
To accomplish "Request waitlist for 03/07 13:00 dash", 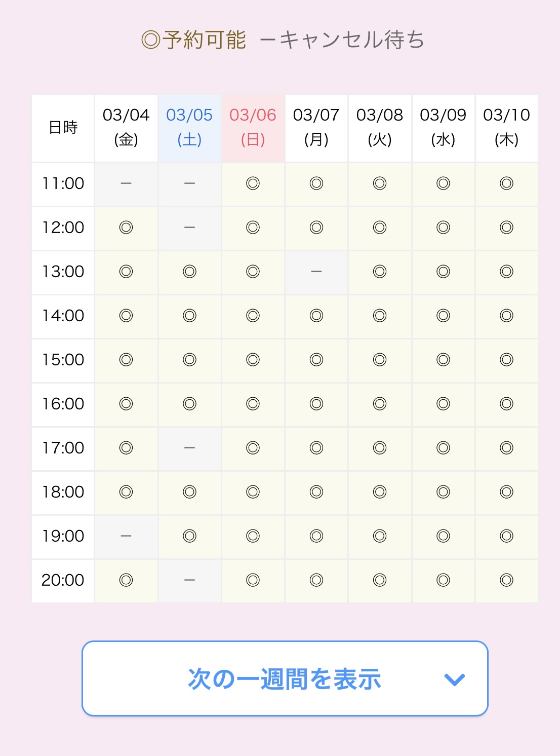I will pos(316,272).
